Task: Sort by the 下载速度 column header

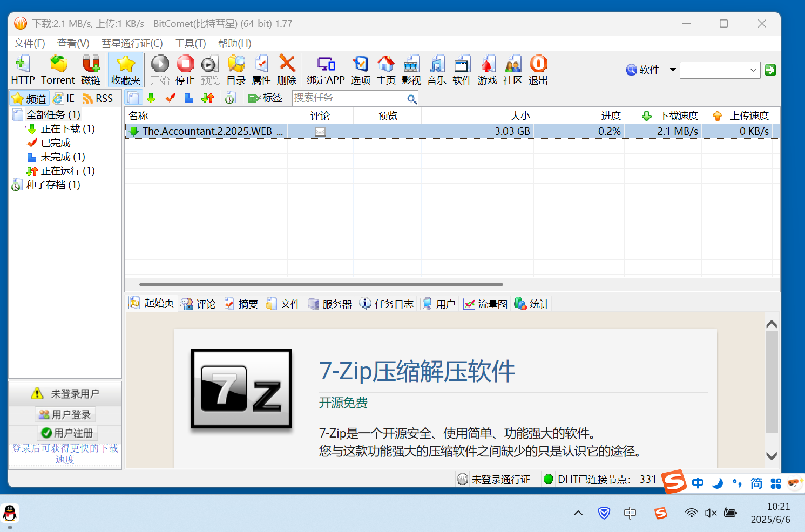Action: [663, 115]
